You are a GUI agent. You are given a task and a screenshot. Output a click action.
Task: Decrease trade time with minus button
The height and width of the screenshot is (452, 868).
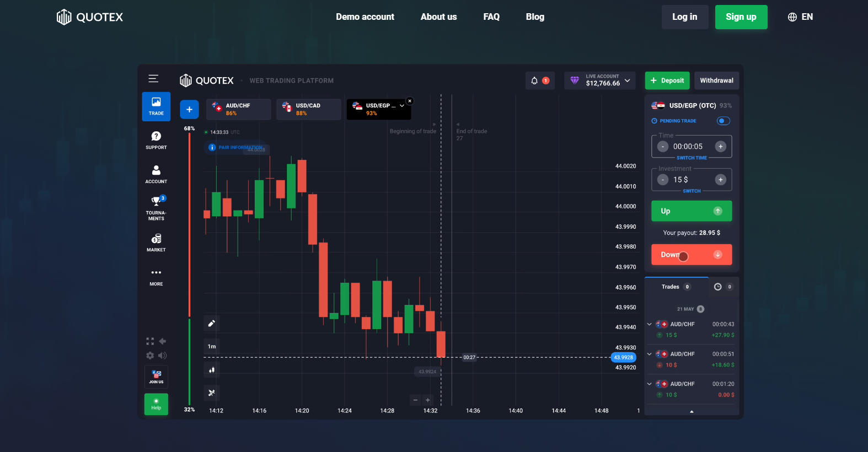click(663, 147)
